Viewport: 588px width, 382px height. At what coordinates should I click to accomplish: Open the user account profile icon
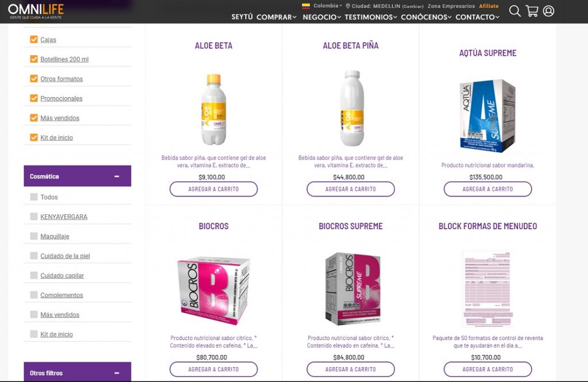point(548,11)
